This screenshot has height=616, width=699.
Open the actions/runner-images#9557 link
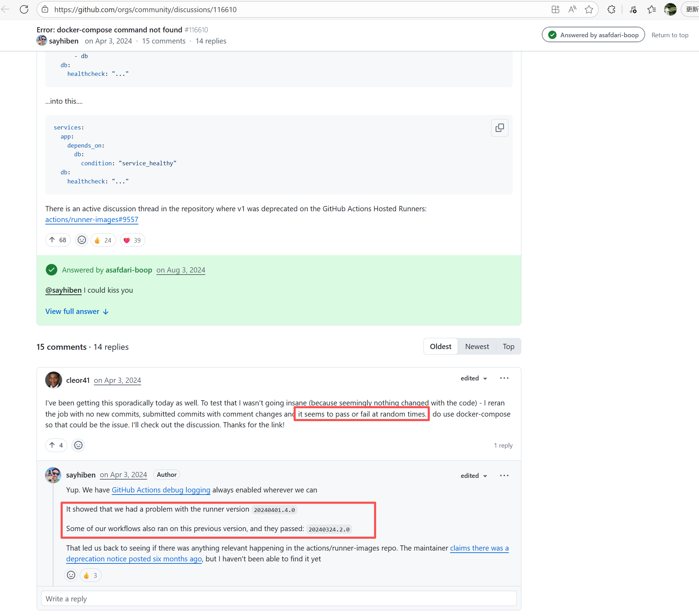click(x=92, y=220)
